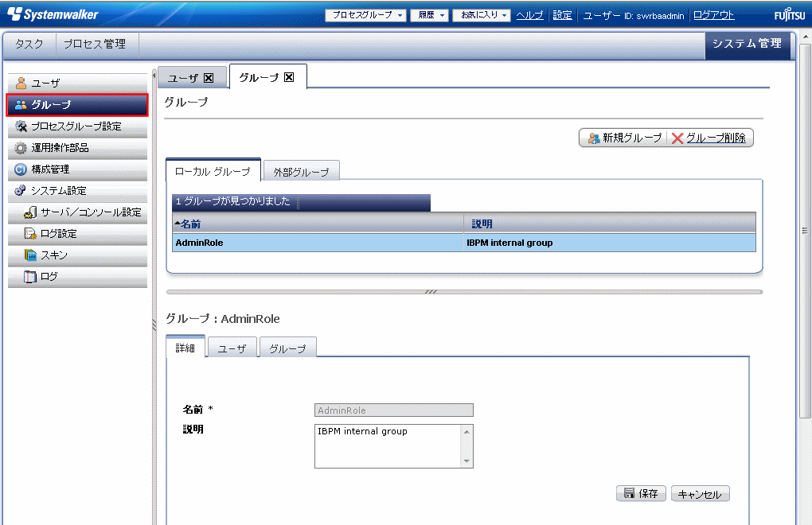This screenshot has height=525, width=812.
Task: Select the プロセスグループ設定 sidebar icon
Action: 21,126
